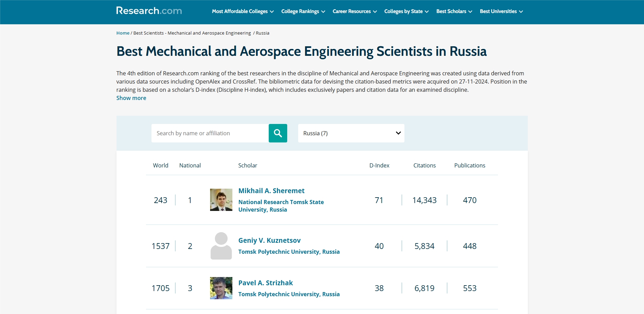644x314 pixels.
Task: Focus the Search by name or affiliation field
Action: pos(210,133)
